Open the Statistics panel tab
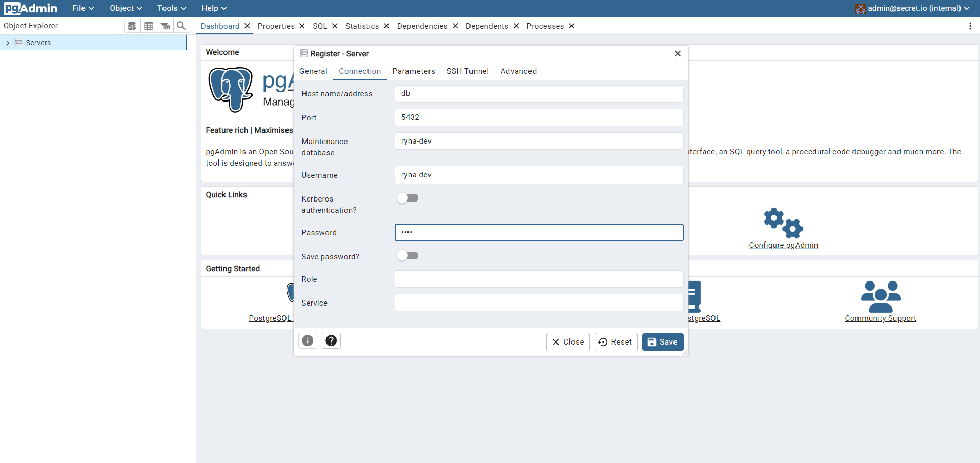Image resolution: width=980 pixels, height=463 pixels. click(362, 26)
